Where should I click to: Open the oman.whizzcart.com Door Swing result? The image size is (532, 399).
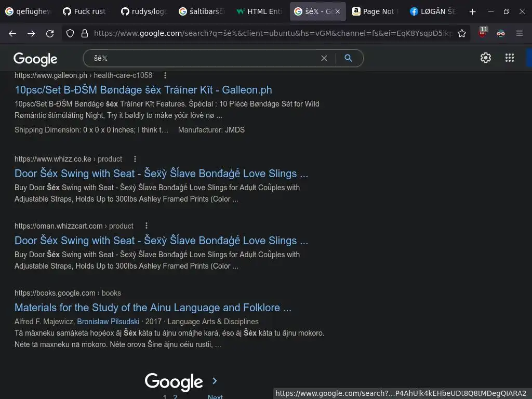point(161,240)
